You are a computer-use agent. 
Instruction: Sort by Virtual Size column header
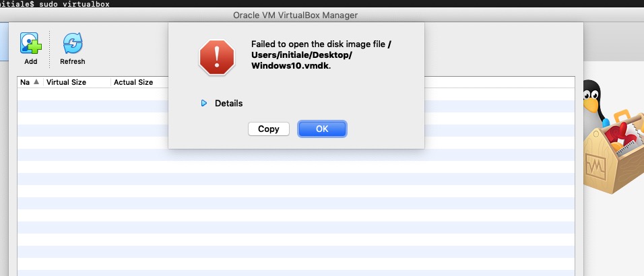click(77, 82)
